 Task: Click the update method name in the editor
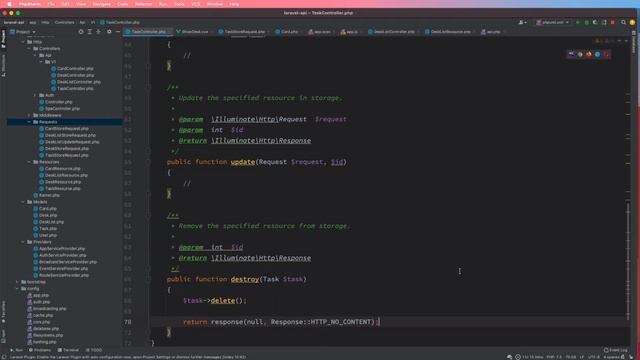click(x=242, y=162)
